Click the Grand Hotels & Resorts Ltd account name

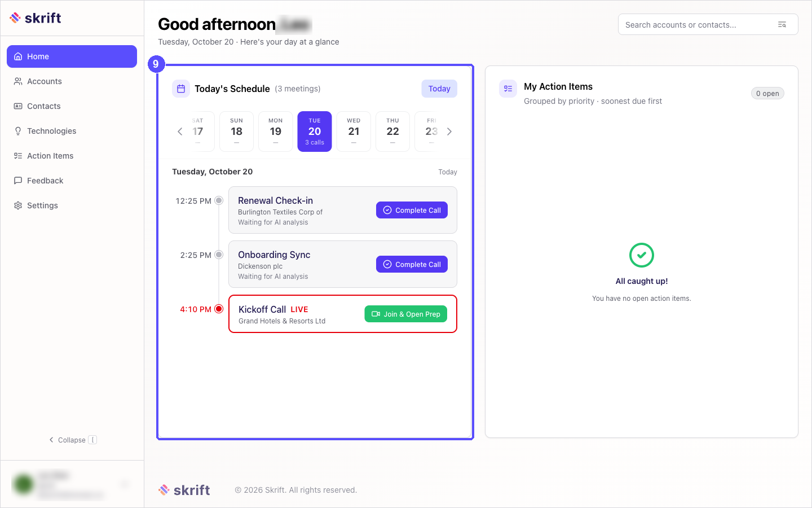[282, 321]
